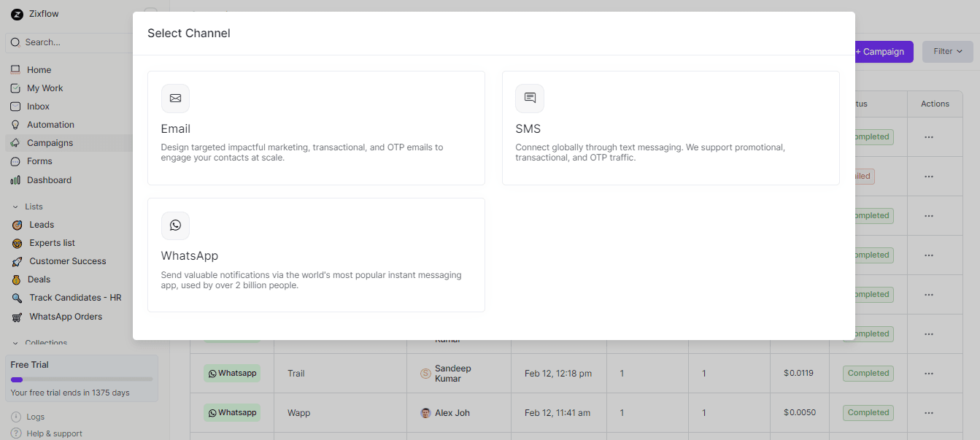Open WhatsApp Orders list
980x440 pixels.
(x=66, y=317)
